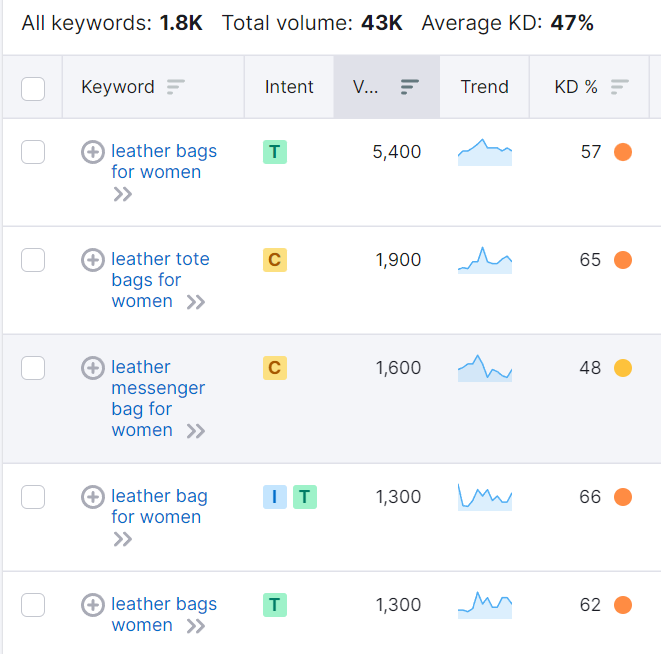Sort by the Keyword column sort icon

(176, 87)
